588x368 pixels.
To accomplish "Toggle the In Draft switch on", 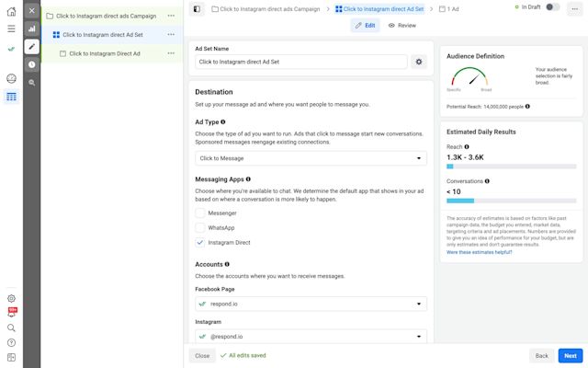I will pos(552,7).
